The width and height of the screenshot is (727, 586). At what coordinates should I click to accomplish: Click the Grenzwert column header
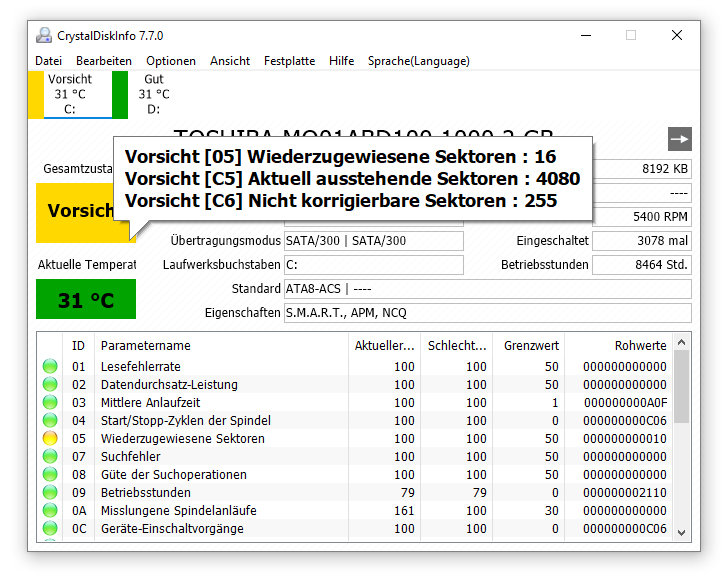[529, 345]
